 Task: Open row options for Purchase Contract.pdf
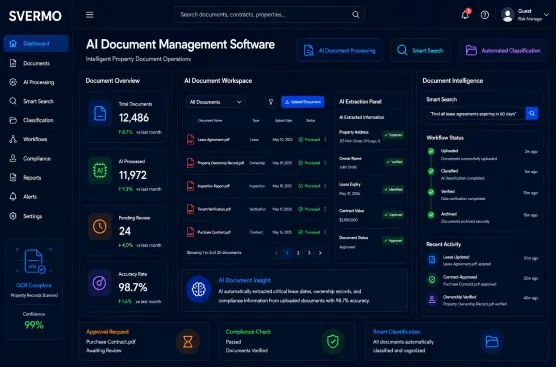[325, 232]
